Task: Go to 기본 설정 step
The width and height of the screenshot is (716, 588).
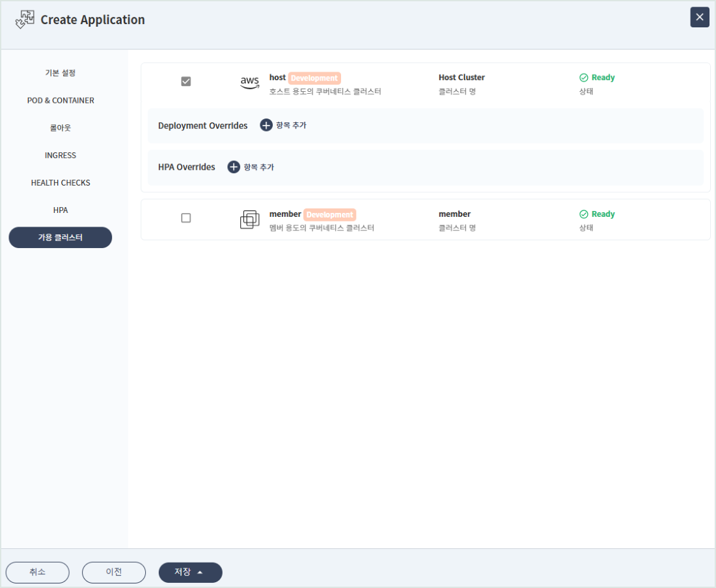Action: click(x=61, y=73)
